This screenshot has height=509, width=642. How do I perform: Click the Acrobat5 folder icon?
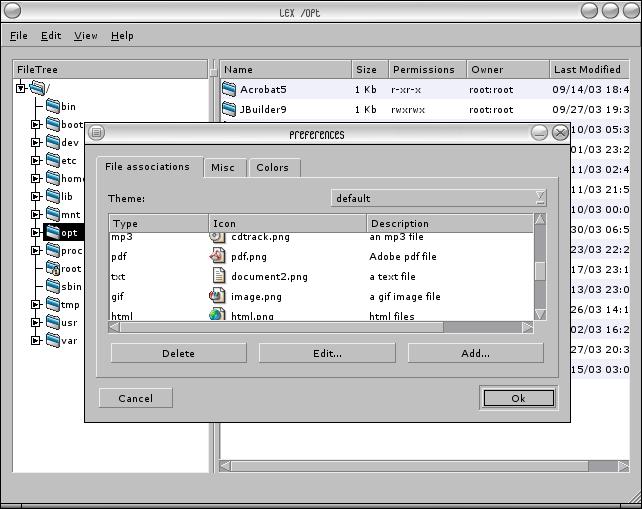coord(229,89)
